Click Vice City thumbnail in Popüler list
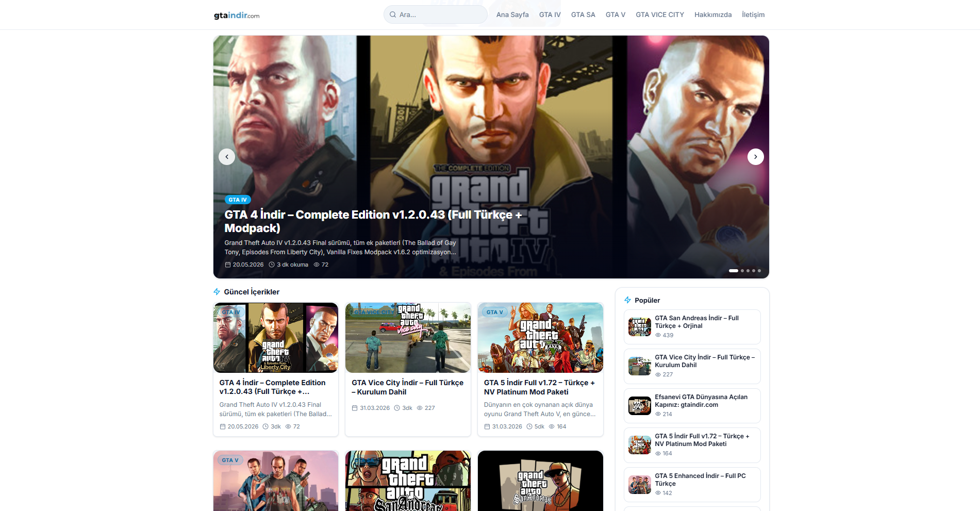 [x=640, y=366]
